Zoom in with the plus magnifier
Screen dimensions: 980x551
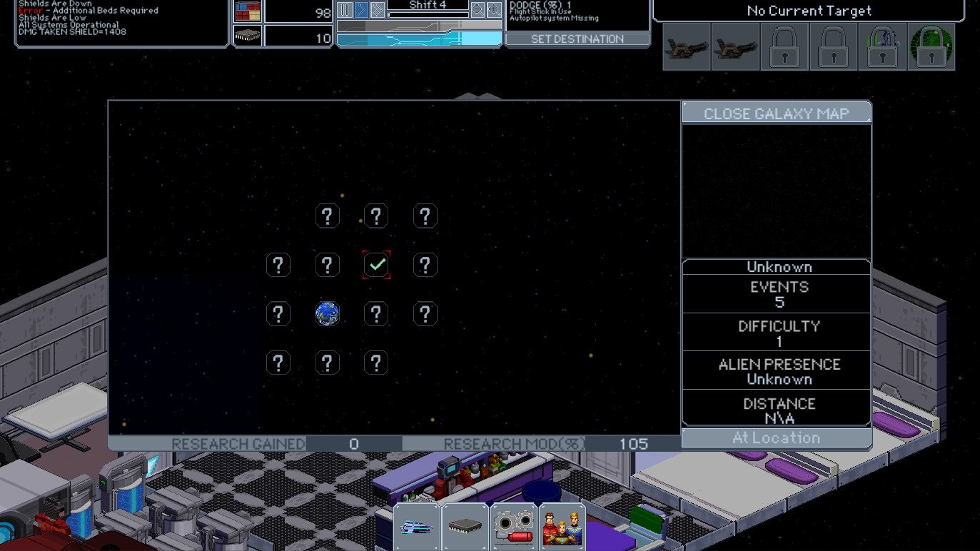coord(494,10)
